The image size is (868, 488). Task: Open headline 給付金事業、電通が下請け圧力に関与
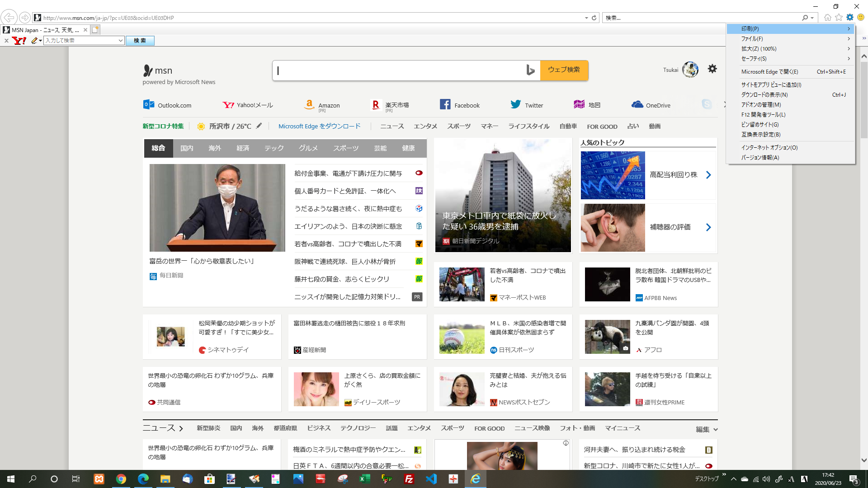tap(348, 173)
